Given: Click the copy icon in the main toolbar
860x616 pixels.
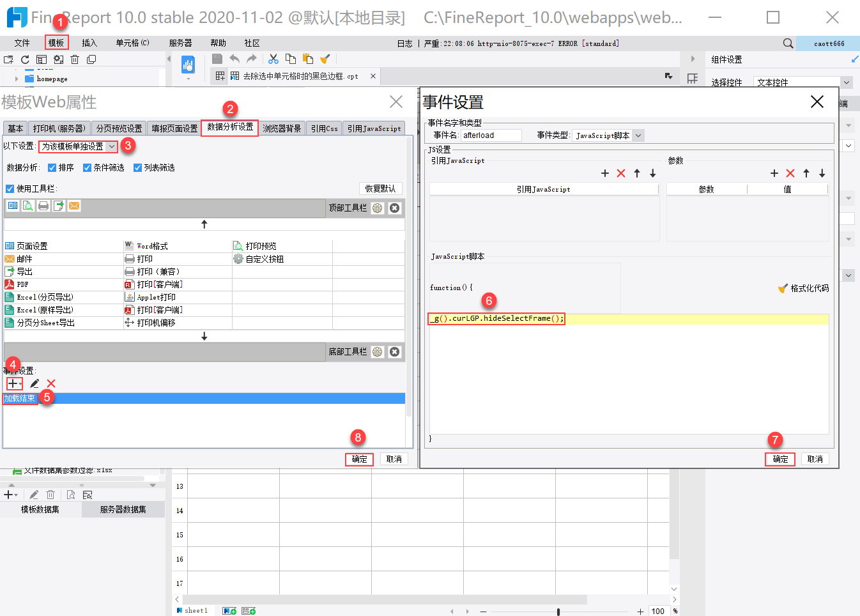Looking at the screenshot, I should click(291, 59).
